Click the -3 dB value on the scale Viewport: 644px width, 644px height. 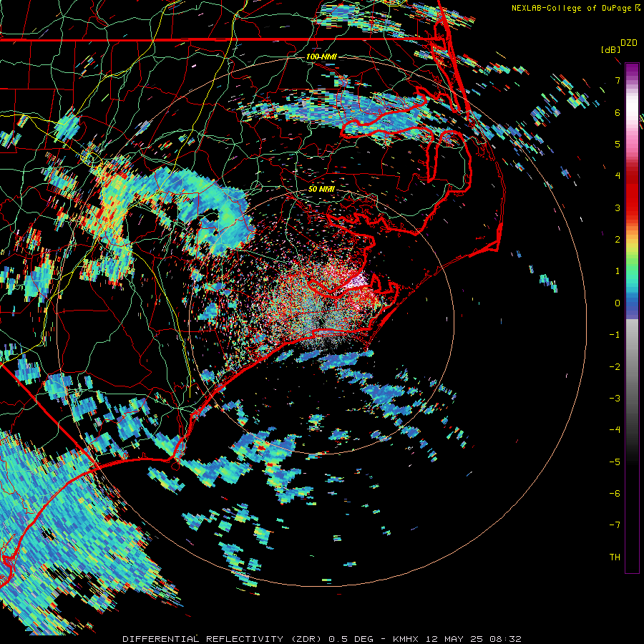(x=615, y=399)
